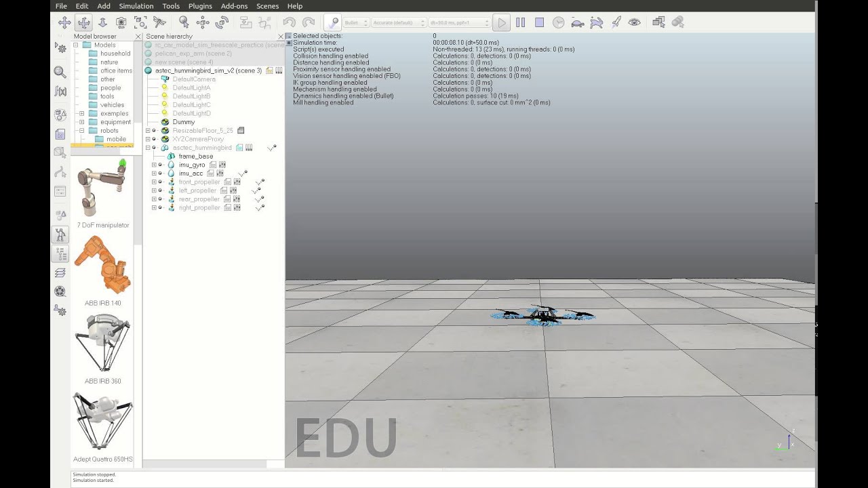The width and height of the screenshot is (868, 488).
Task: Open user settings icon at sidebar bottom
Action: coord(60,311)
